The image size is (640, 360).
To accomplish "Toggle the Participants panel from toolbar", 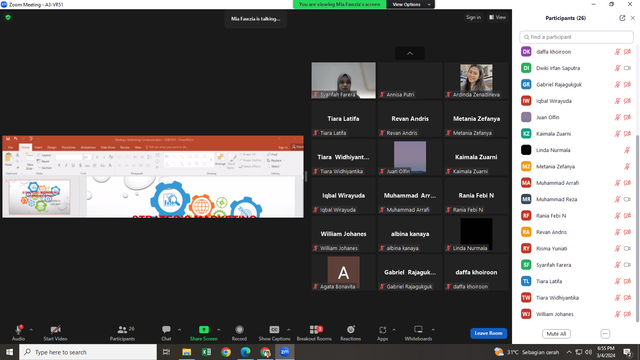I will click(x=122, y=332).
